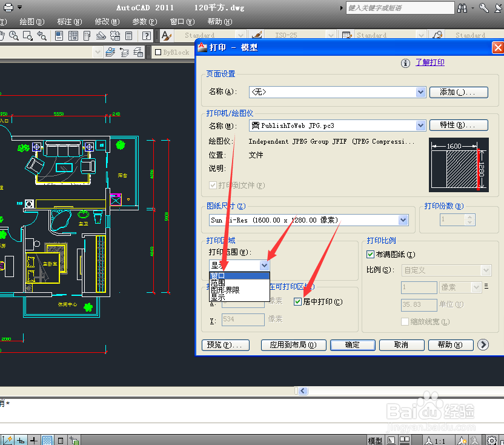
Task: Toggle Show/Hide Lineweight in status bar
Action: [x=34, y=440]
